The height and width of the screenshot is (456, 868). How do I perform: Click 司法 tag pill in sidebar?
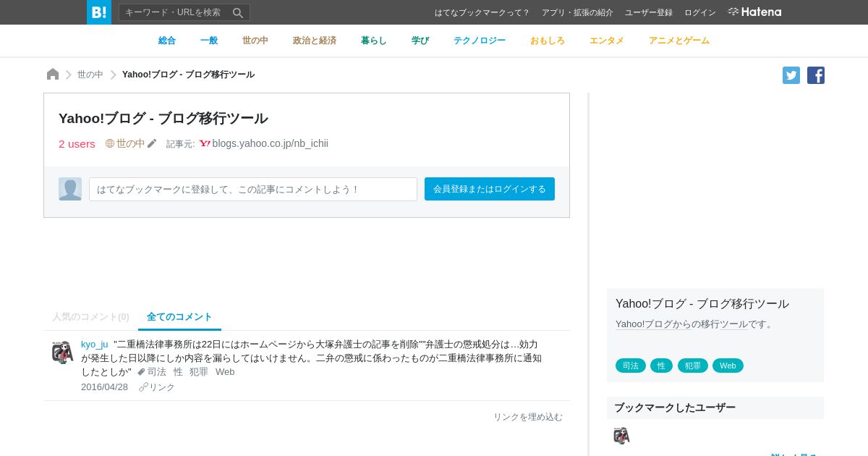pyautogui.click(x=631, y=366)
